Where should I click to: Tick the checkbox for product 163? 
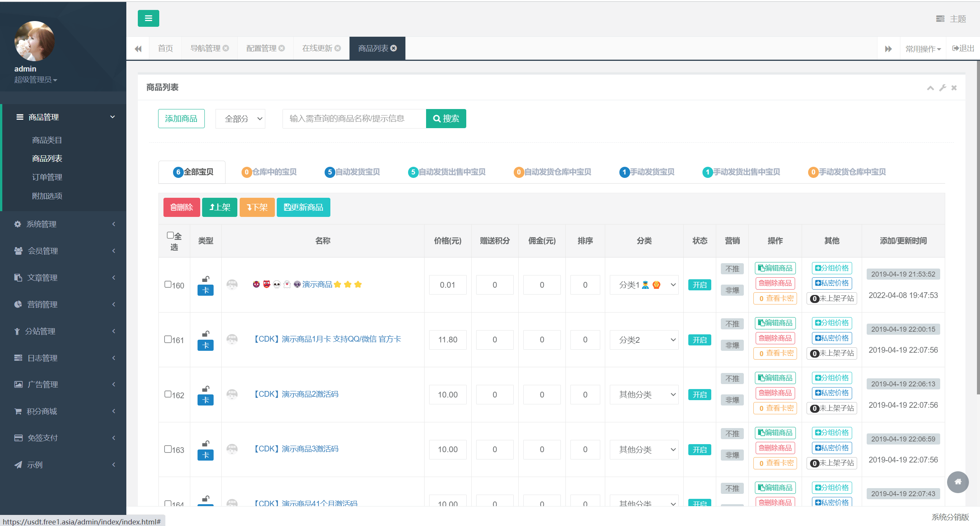point(168,449)
